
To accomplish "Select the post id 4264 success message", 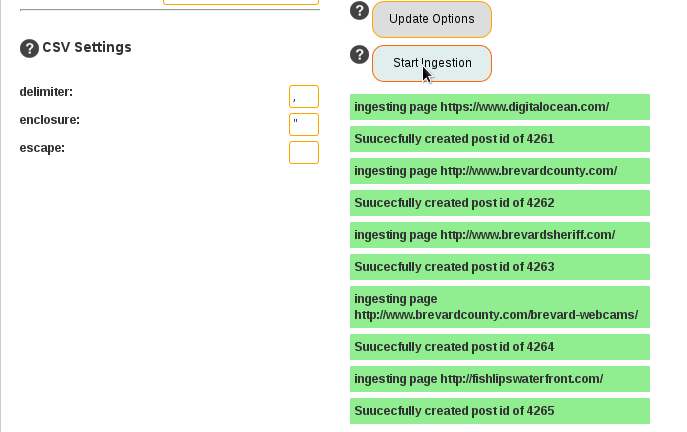I will pyautogui.click(x=499, y=347).
